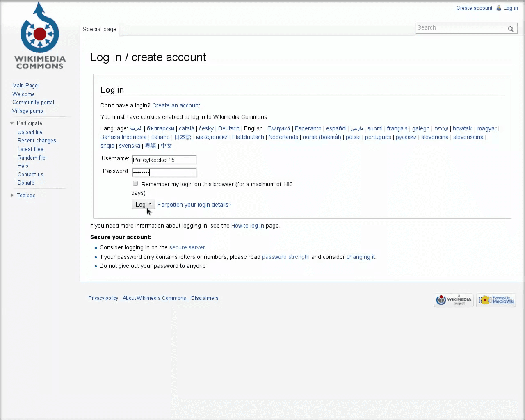Switch language to Nederlands
The image size is (525, 420).
[283, 137]
